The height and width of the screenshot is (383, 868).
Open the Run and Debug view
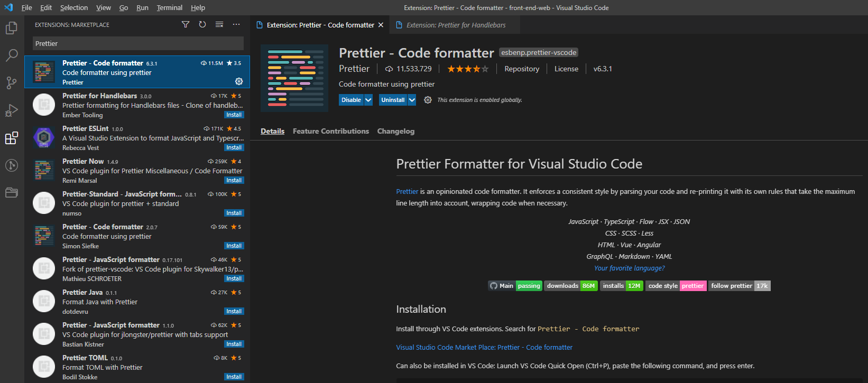point(12,110)
